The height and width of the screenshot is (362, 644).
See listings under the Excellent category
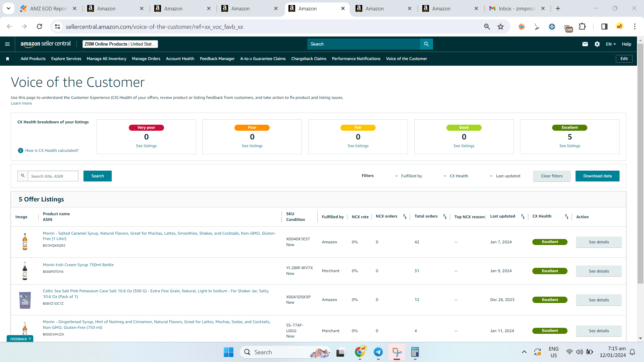click(x=570, y=146)
